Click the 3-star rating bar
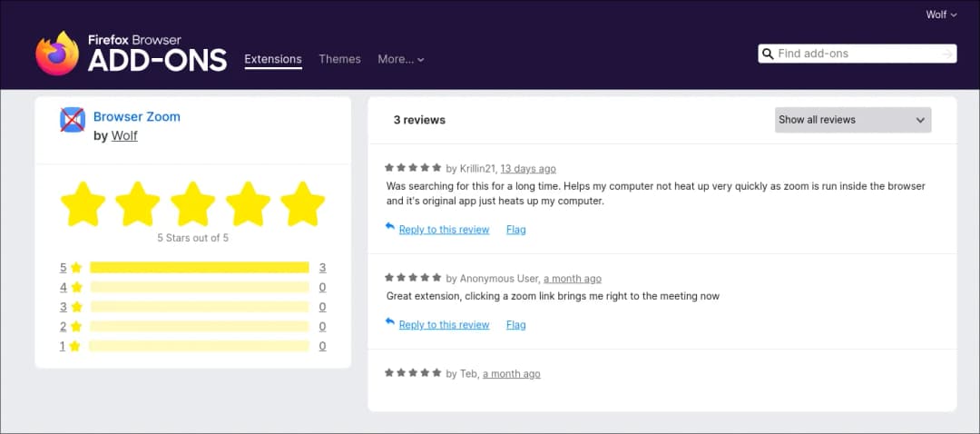The width and height of the screenshot is (980, 434). tap(200, 307)
